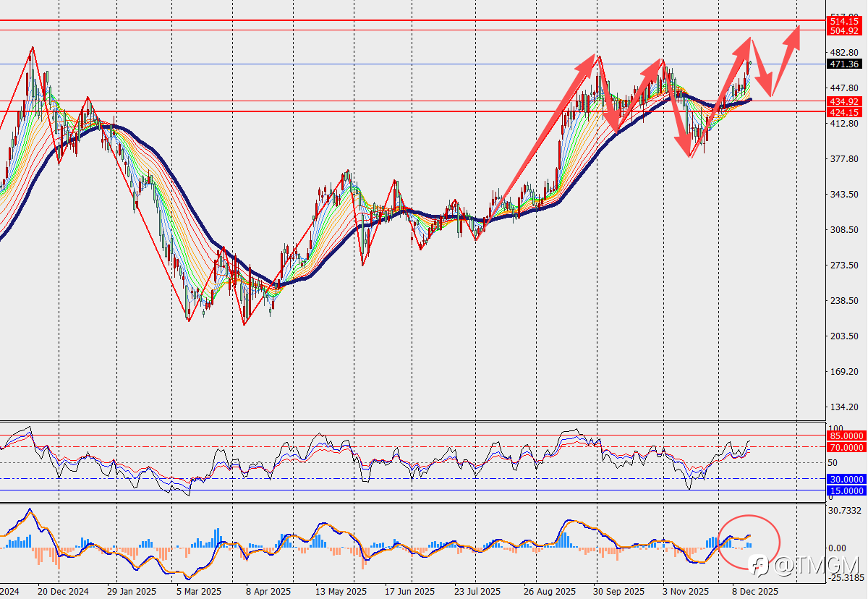The width and height of the screenshot is (868, 599).
Task: Select the -25.3185 MACD scale value
Action: pos(846,577)
